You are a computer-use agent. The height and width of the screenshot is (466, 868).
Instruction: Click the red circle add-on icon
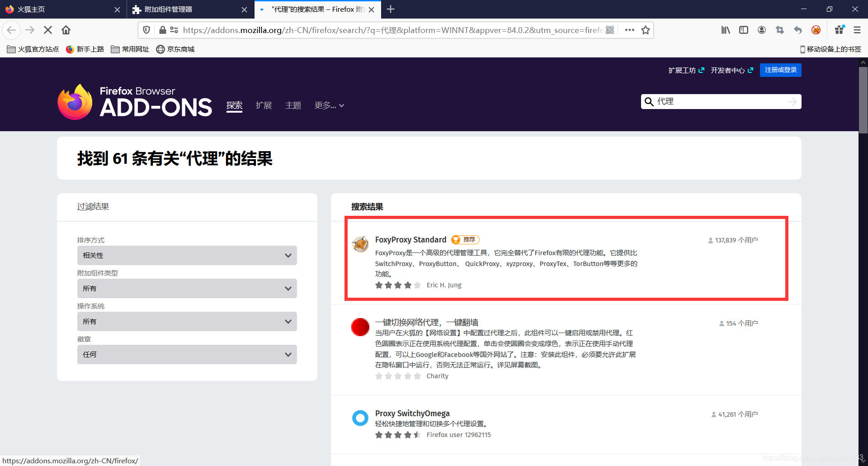point(360,327)
